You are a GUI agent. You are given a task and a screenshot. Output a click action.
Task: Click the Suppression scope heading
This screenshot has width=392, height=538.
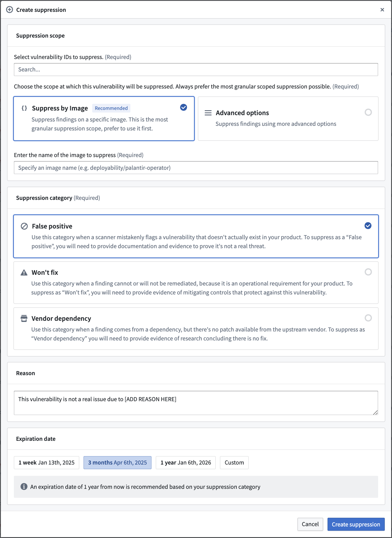[40, 36]
